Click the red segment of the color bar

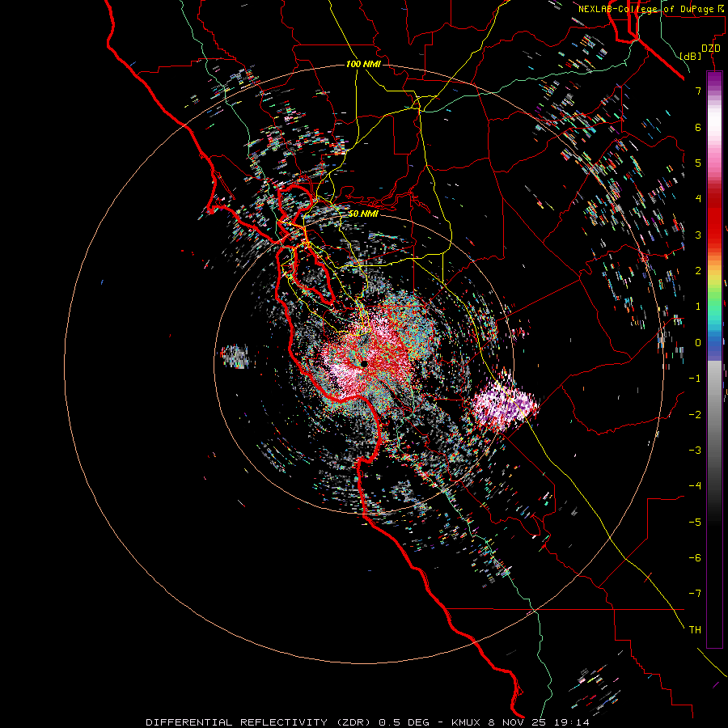click(x=714, y=218)
